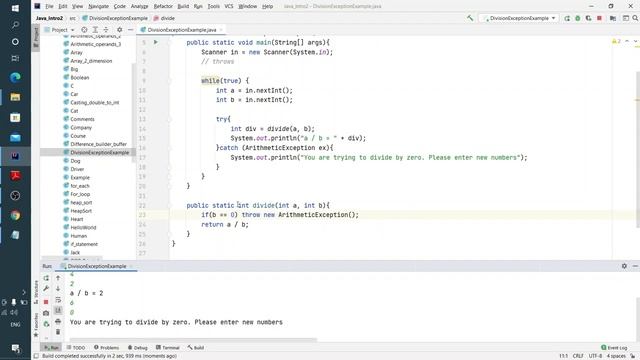
Task: Select the DivisionExceptionExample.java editor tab
Action: coord(181,30)
